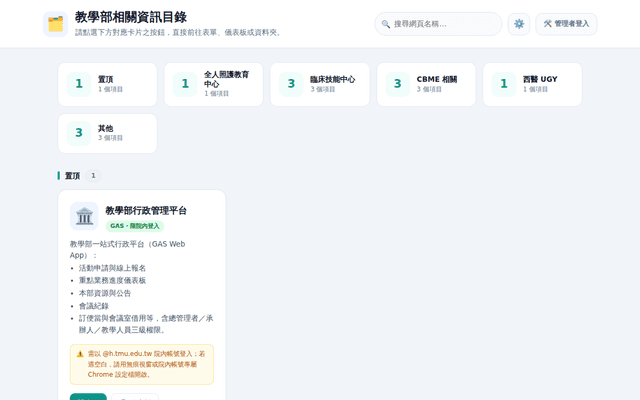640x400 pixels.
Task: Click the 會議紀錄 bullet item
Action: click(94, 306)
